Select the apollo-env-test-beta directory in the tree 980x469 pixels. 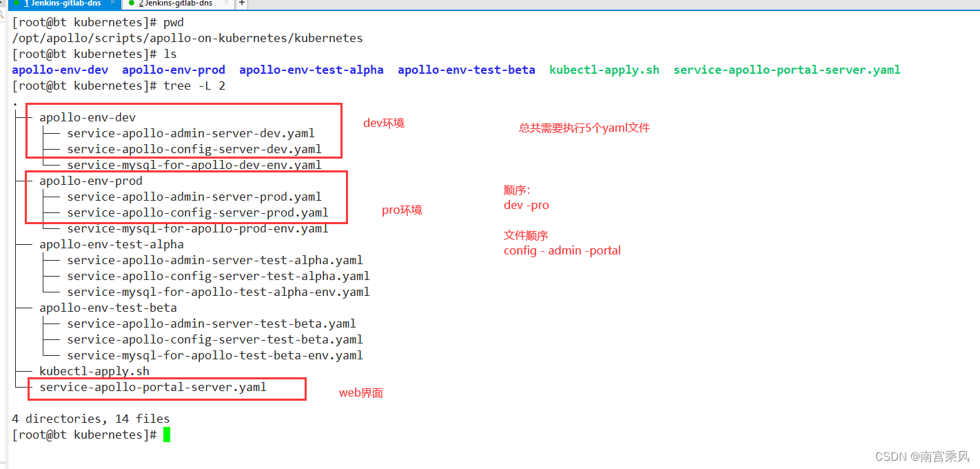click(x=108, y=308)
